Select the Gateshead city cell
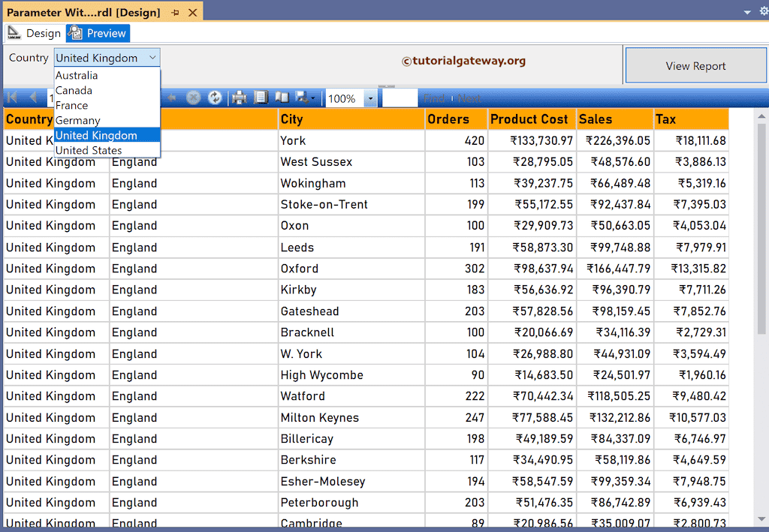 pos(351,311)
